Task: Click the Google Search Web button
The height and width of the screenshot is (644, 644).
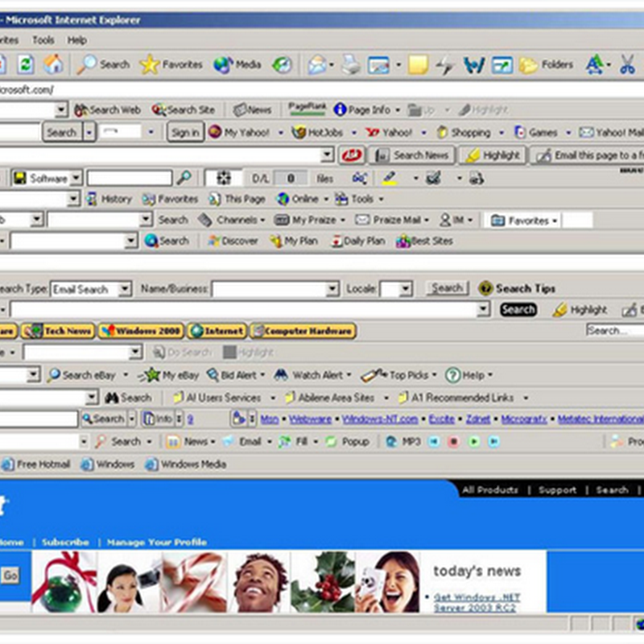Action: 108,109
